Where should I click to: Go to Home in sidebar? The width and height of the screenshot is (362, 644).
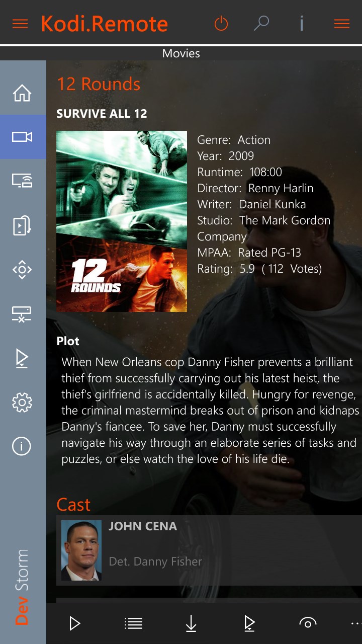(x=22, y=93)
